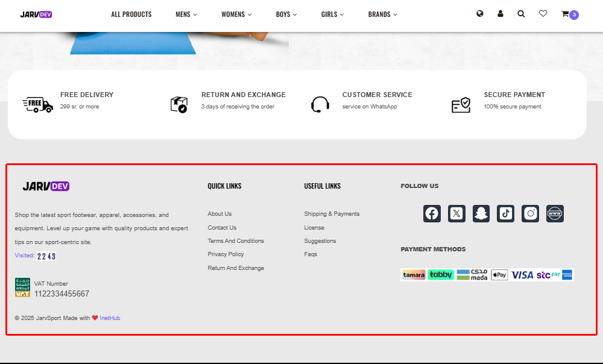The height and width of the screenshot is (364, 603).
Task: Open the user account icon
Action: coord(500,14)
